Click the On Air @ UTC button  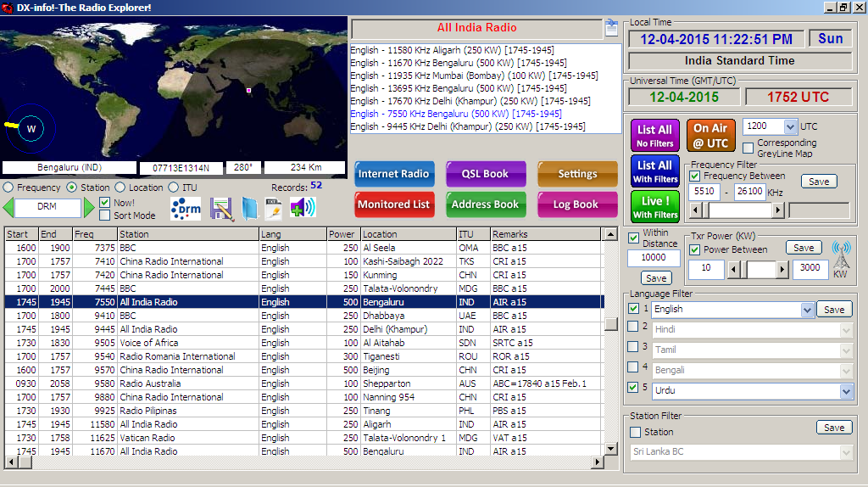coord(711,135)
